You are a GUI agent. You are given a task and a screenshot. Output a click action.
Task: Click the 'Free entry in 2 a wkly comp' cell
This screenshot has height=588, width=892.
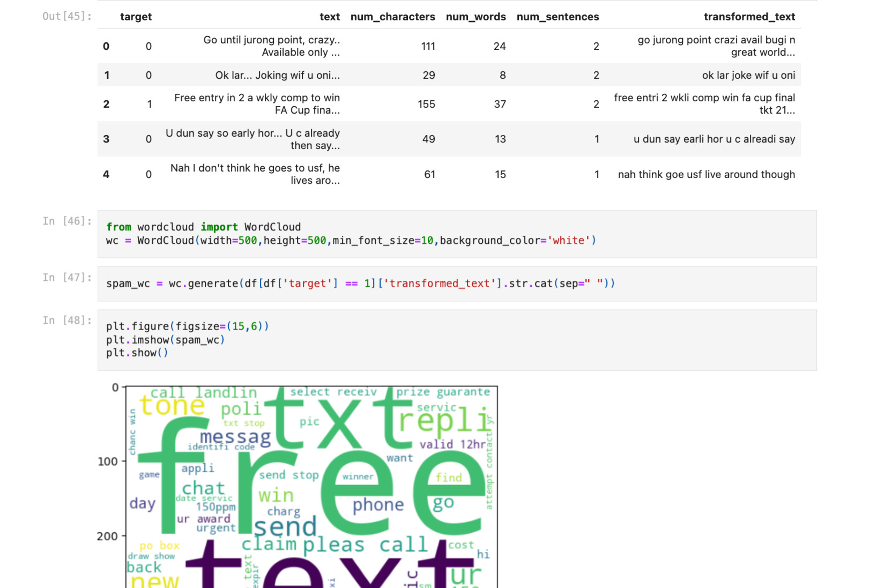(x=257, y=104)
